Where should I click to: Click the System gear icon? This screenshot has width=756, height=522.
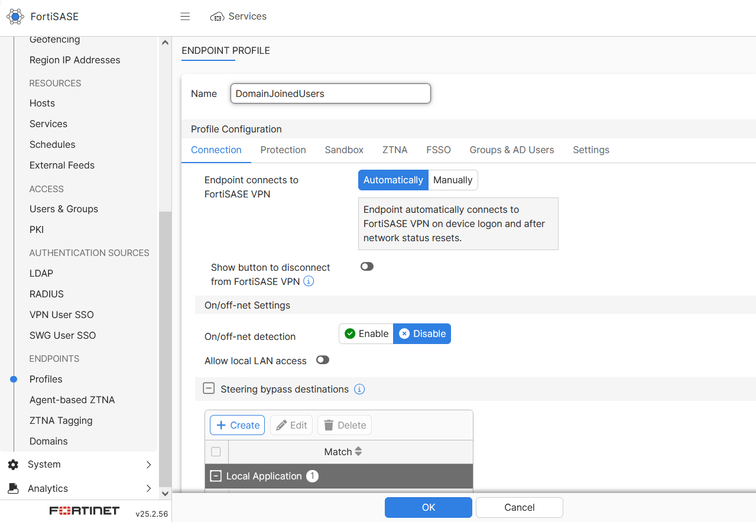point(13,465)
